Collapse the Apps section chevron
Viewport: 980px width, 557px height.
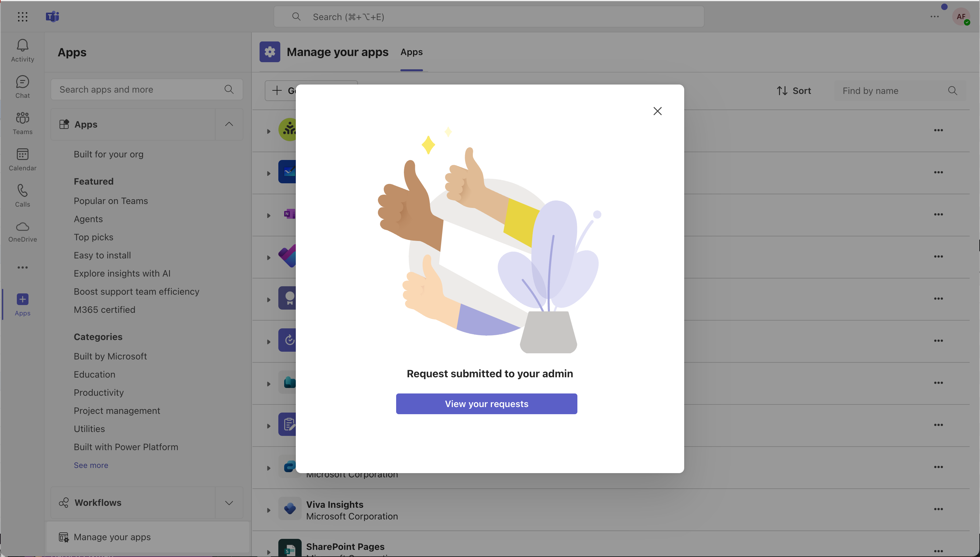(x=229, y=124)
